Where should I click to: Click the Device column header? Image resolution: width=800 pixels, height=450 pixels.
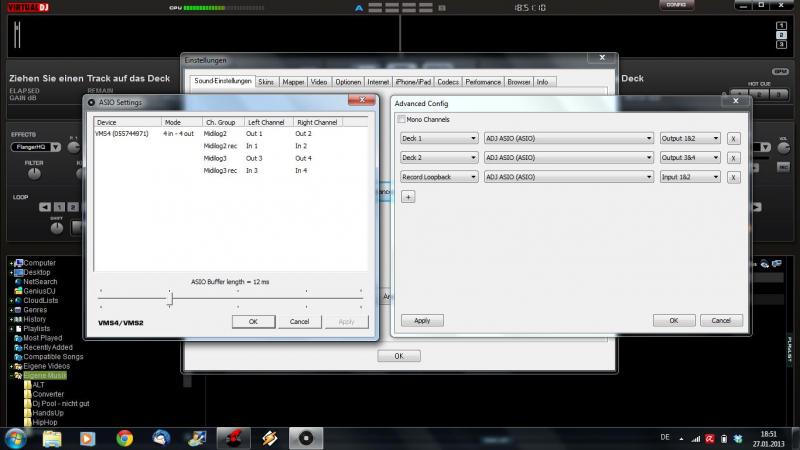click(128, 122)
